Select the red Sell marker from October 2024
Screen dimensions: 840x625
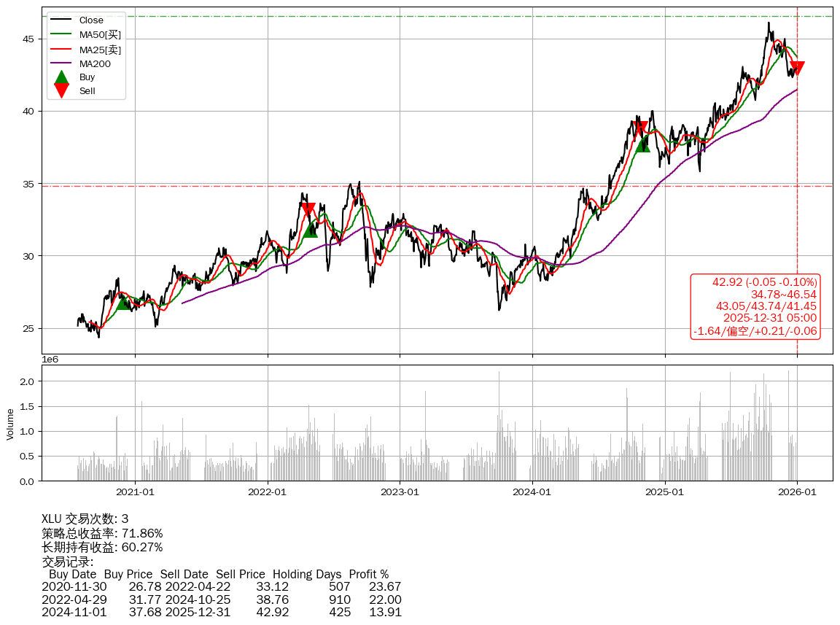click(x=640, y=128)
